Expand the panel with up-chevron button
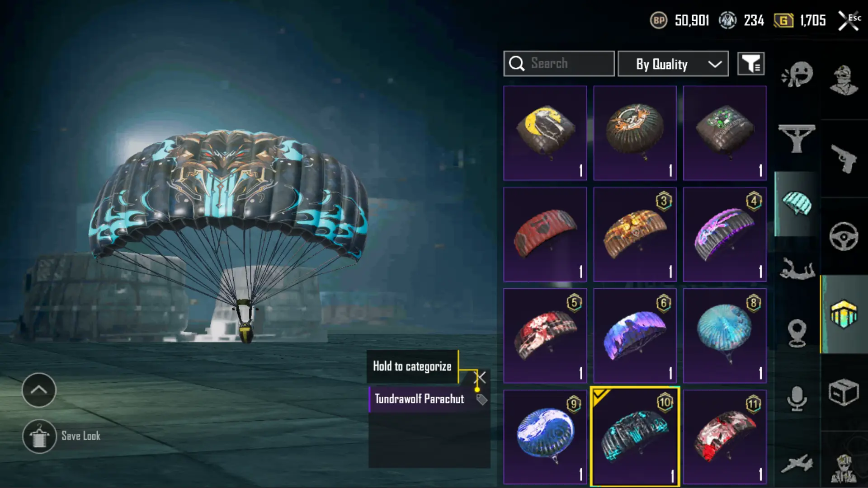Viewport: 868px width, 488px height. click(x=39, y=390)
